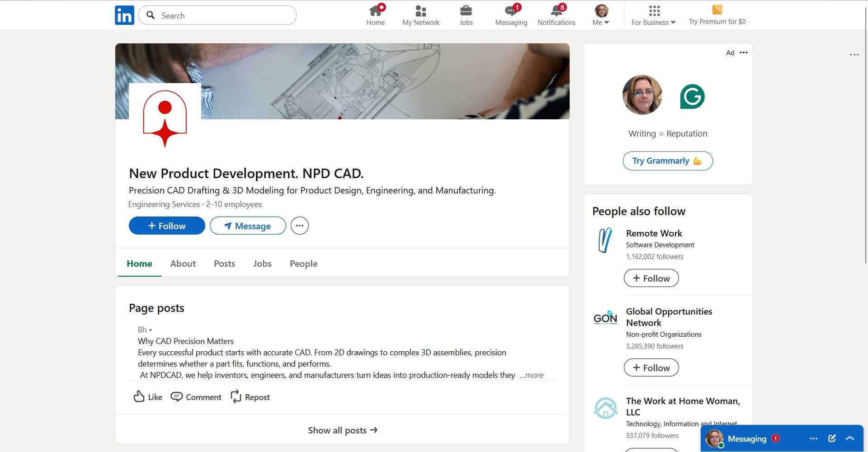This screenshot has width=868, height=452.
Task: Open the Home feed icon
Action: click(x=376, y=11)
